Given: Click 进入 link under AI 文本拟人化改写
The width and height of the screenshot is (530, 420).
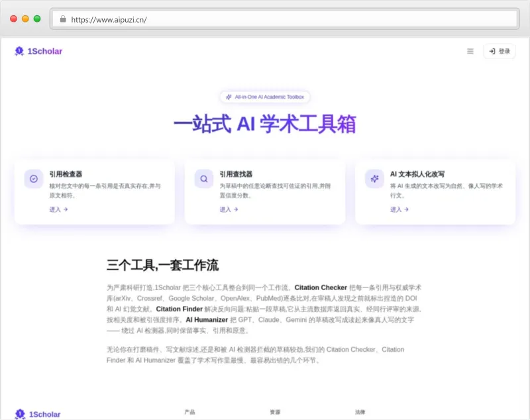Looking at the screenshot, I should pyautogui.click(x=399, y=209).
